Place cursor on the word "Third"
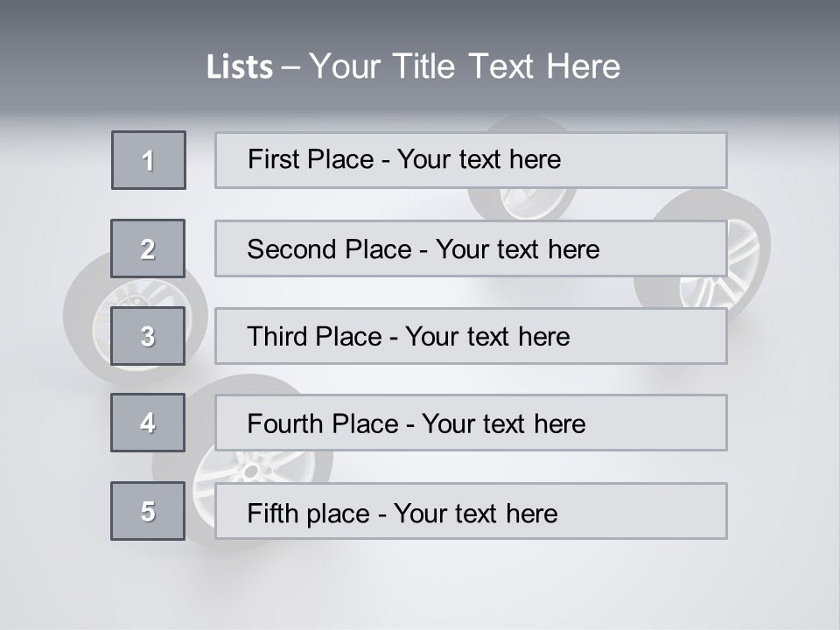The height and width of the screenshot is (630, 840). (x=276, y=337)
